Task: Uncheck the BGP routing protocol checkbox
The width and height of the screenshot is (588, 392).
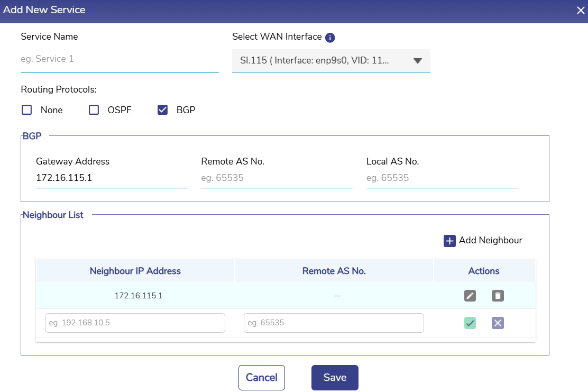Action: pyautogui.click(x=163, y=110)
